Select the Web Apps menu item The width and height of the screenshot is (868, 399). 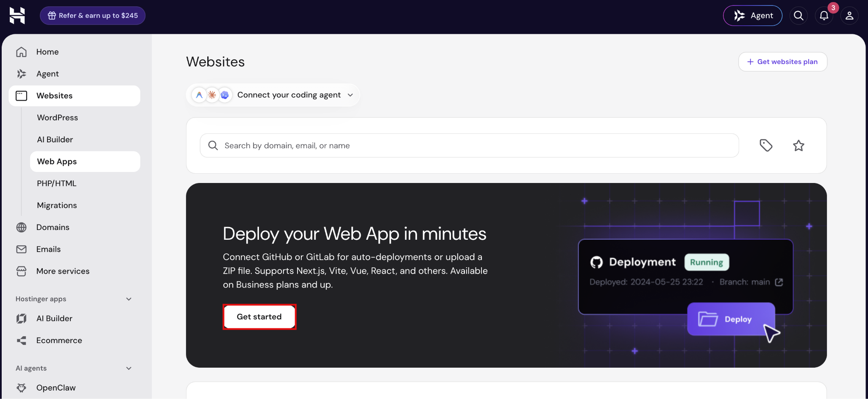pyautogui.click(x=85, y=161)
